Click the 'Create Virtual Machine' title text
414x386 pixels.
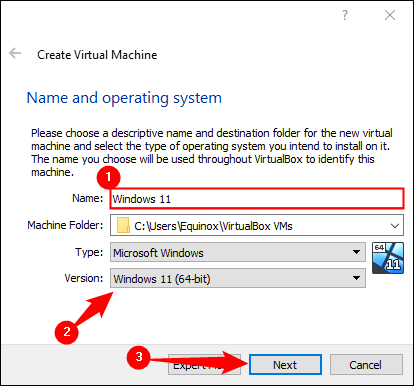pyautogui.click(x=97, y=55)
